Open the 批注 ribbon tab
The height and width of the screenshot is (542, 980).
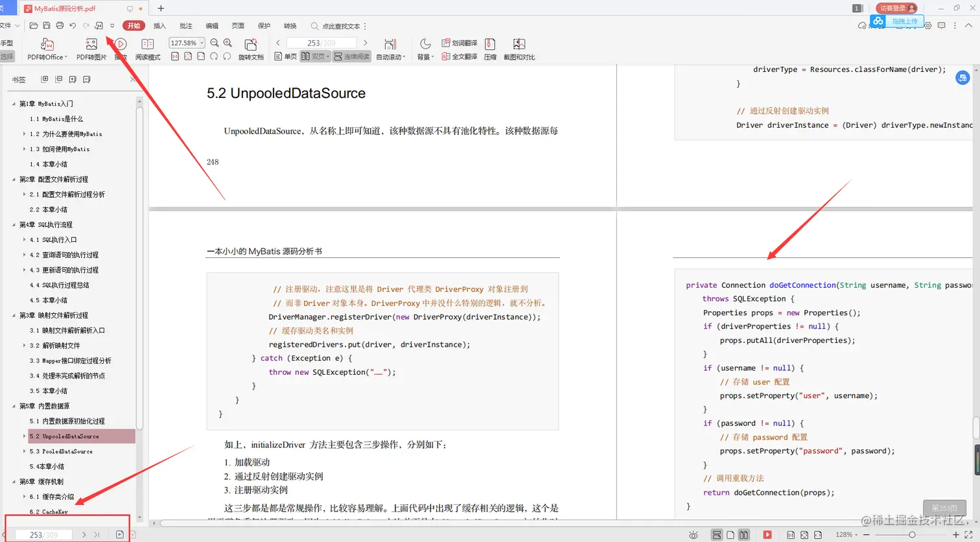tap(186, 26)
